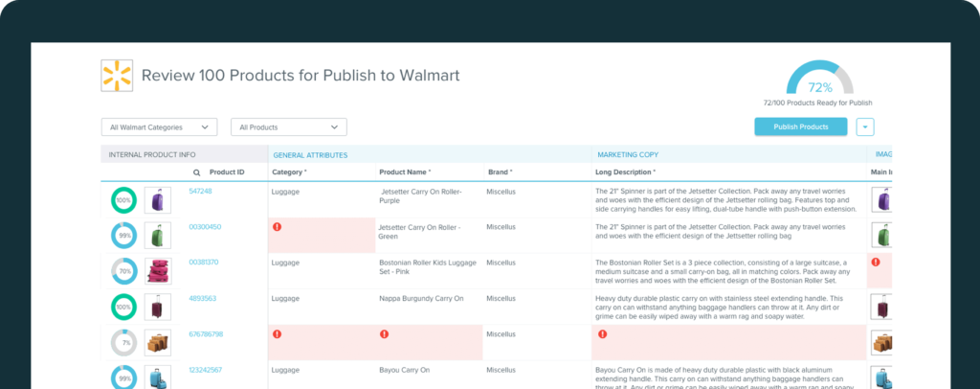Screen dimensions: 980x389
Task: Click the Product Name error icon for product 676786798
Action: 385,334
